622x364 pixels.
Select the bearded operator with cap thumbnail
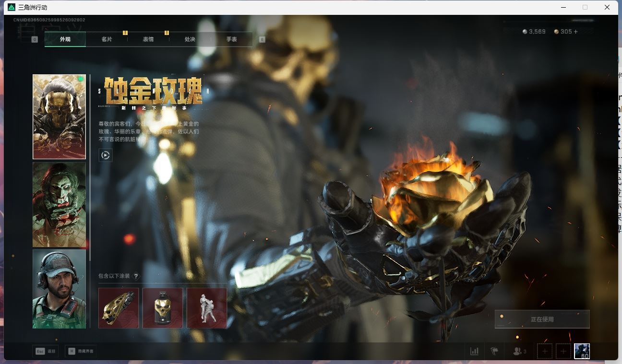[x=59, y=289]
